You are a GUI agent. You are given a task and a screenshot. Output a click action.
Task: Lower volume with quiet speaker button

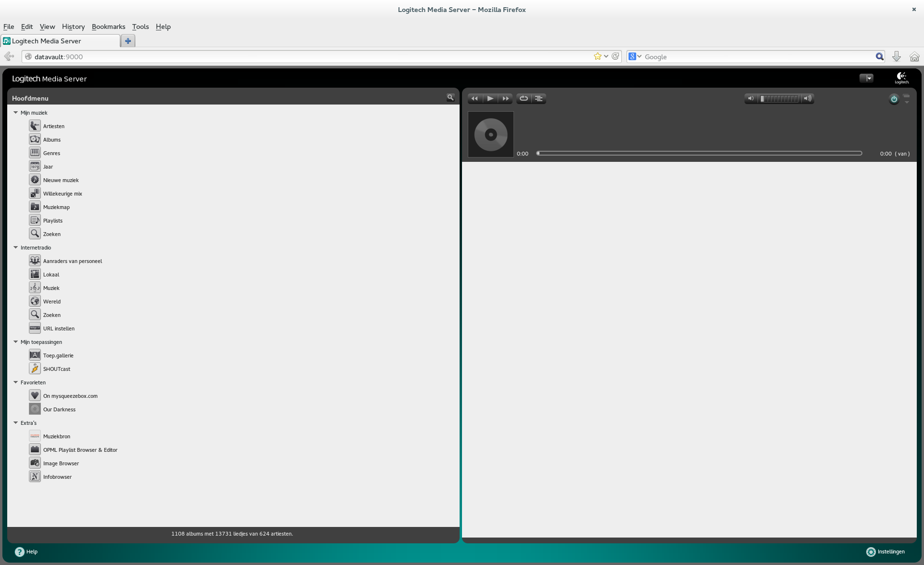[751, 98]
